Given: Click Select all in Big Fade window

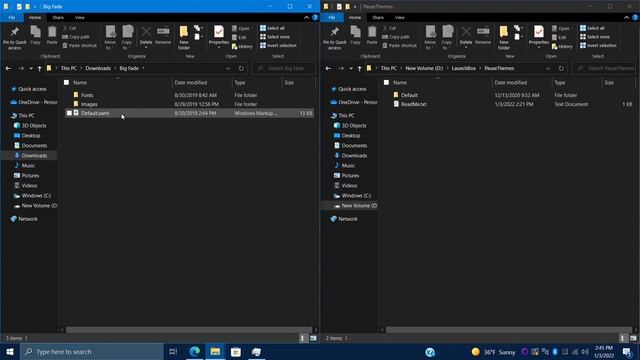Looking at the screenshot, I should [x=272, y=28].
